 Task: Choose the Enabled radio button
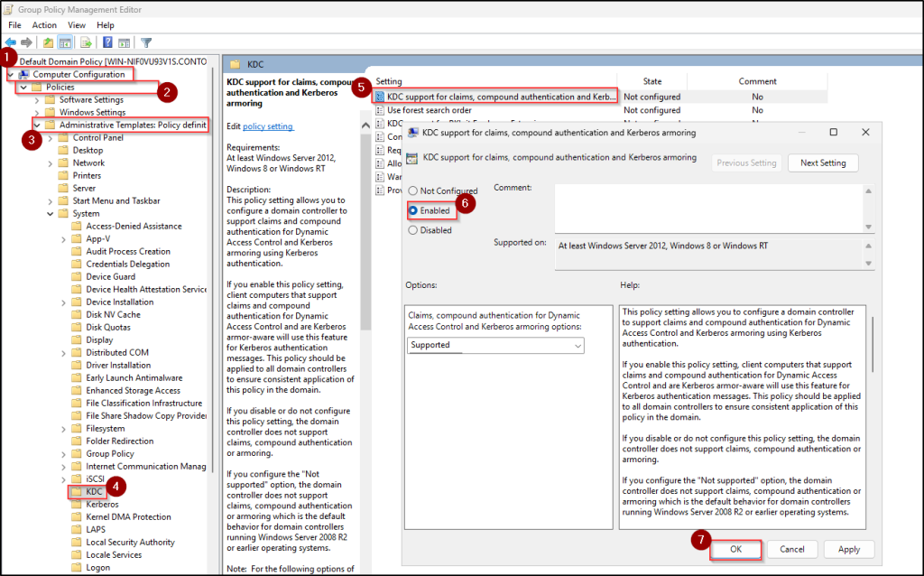click(413, 210)
